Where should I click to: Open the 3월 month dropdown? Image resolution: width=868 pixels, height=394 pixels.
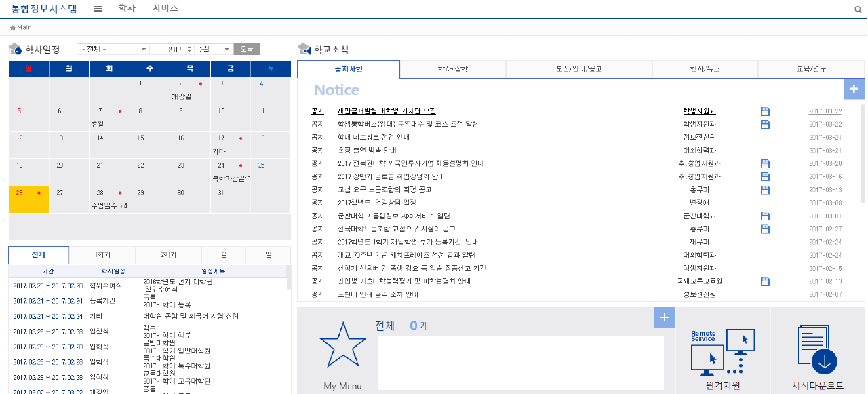click(213, 48)
